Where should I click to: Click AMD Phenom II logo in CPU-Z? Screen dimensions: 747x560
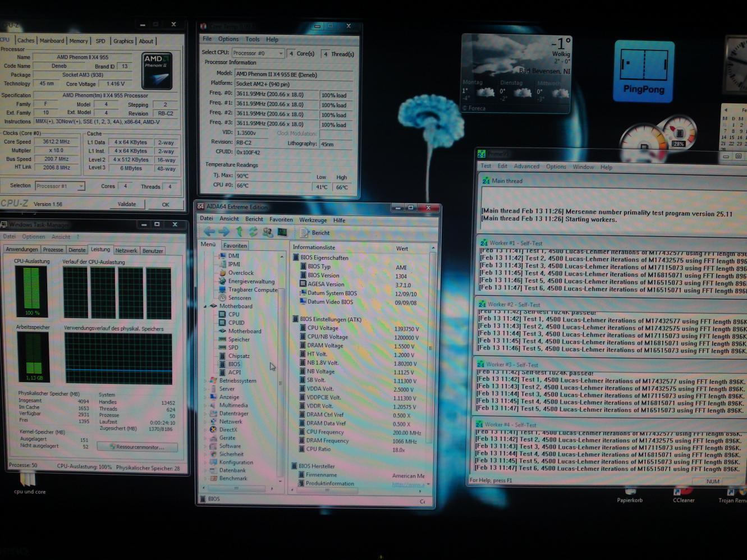pyautogui.click(x=157, y=71)
